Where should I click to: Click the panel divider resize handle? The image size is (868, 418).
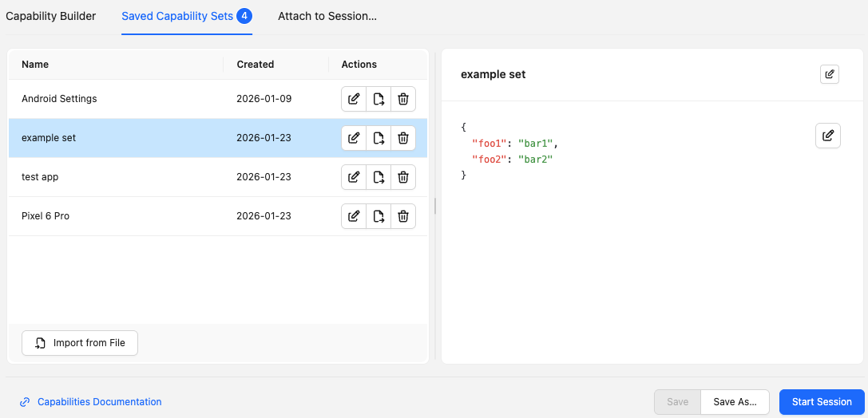[435, 206]
